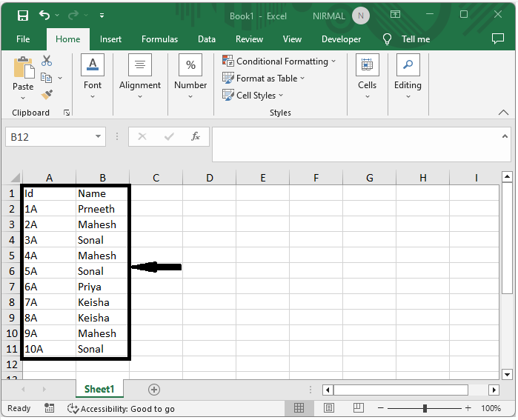Click Accessibility: Good to go status
Image resolution: width=518 pixels, height=420 pixels.
(x=121, y=408)
